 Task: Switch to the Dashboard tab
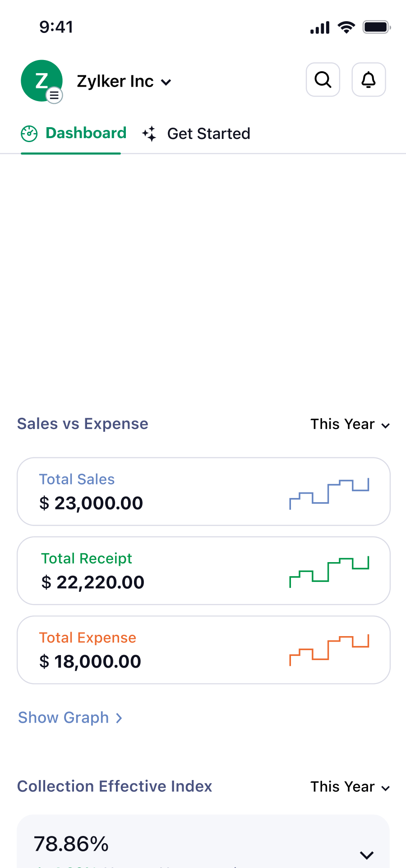(86, 134)
